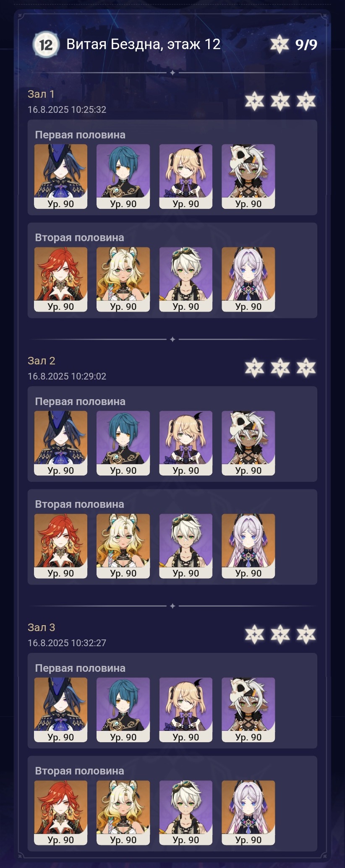Open Citlali portrait in Зал 1 second half
Screen dimensions: 345x868
[248, 279]
